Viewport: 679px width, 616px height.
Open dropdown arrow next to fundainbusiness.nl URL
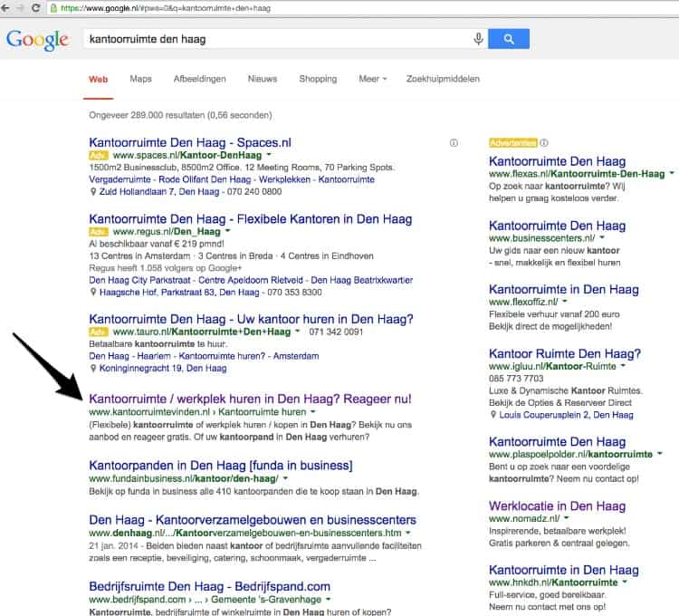click(285, 478)
